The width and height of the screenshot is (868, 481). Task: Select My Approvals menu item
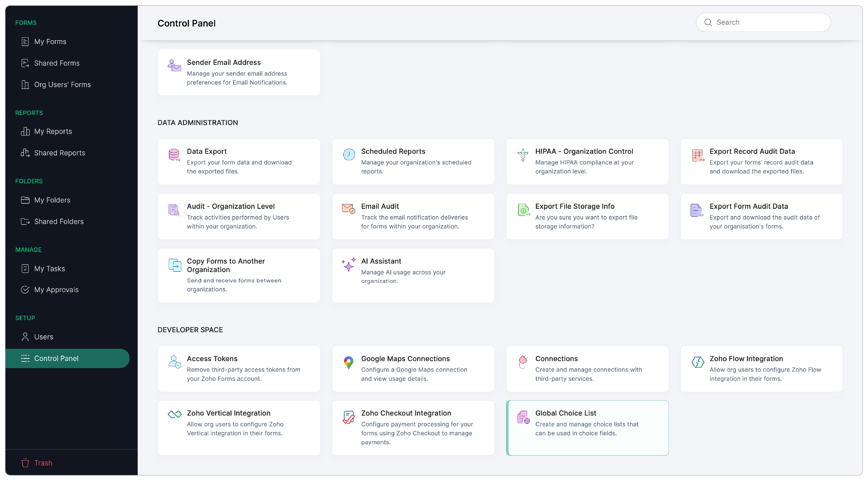[x=56, y=290]
